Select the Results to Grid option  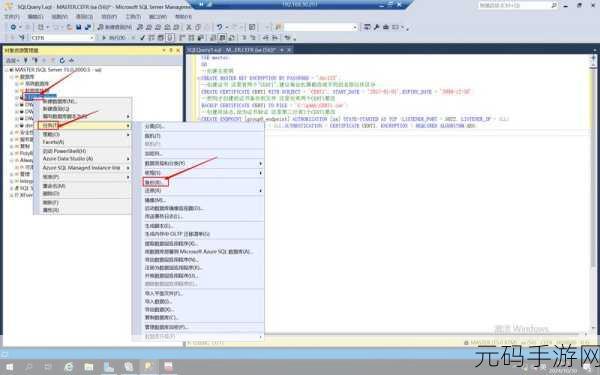pos(222,38)
